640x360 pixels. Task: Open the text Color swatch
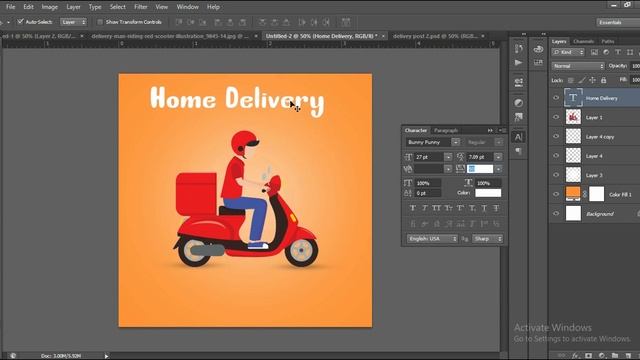[488, 193]
